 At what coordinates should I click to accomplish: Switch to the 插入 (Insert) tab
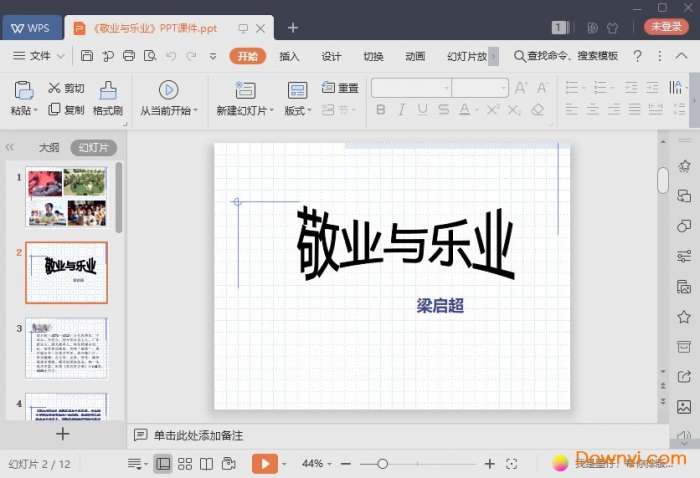(289, 56)
